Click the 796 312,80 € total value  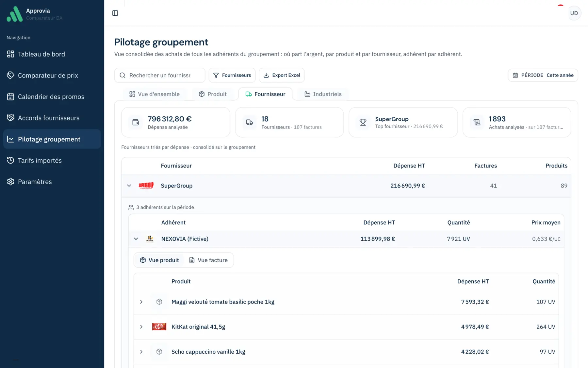click(x=170, y=119)
